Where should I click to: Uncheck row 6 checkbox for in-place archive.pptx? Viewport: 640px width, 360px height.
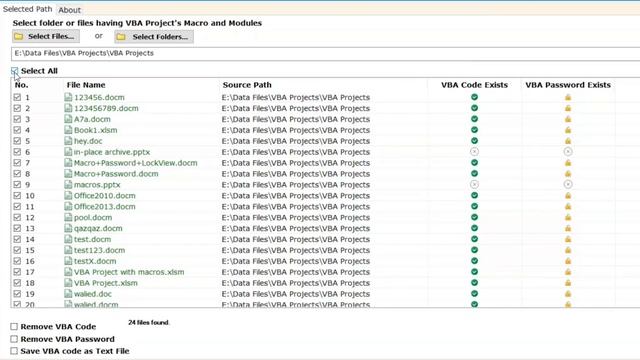pos(17,152)
